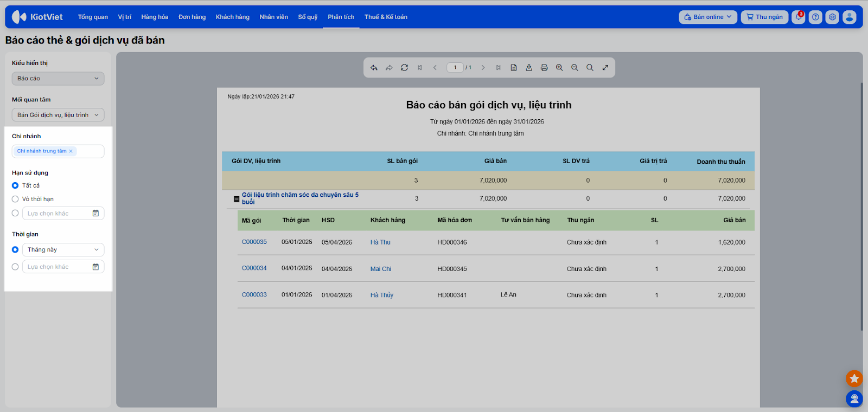
Task: Select the 'Tháng này' time radio button
Action: click(x=15, y=250)
